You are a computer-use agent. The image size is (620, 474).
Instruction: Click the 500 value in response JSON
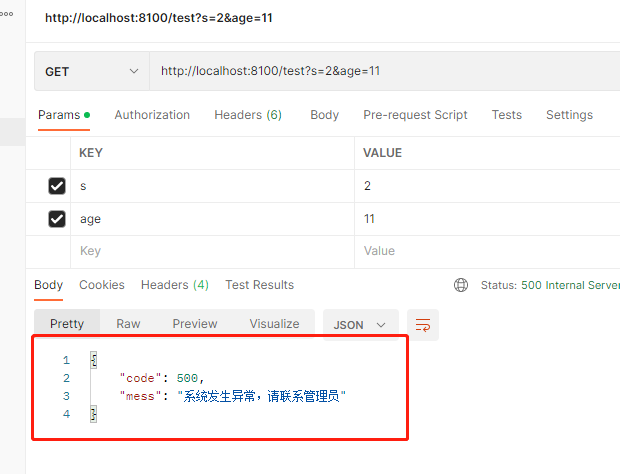coord(187,378)
